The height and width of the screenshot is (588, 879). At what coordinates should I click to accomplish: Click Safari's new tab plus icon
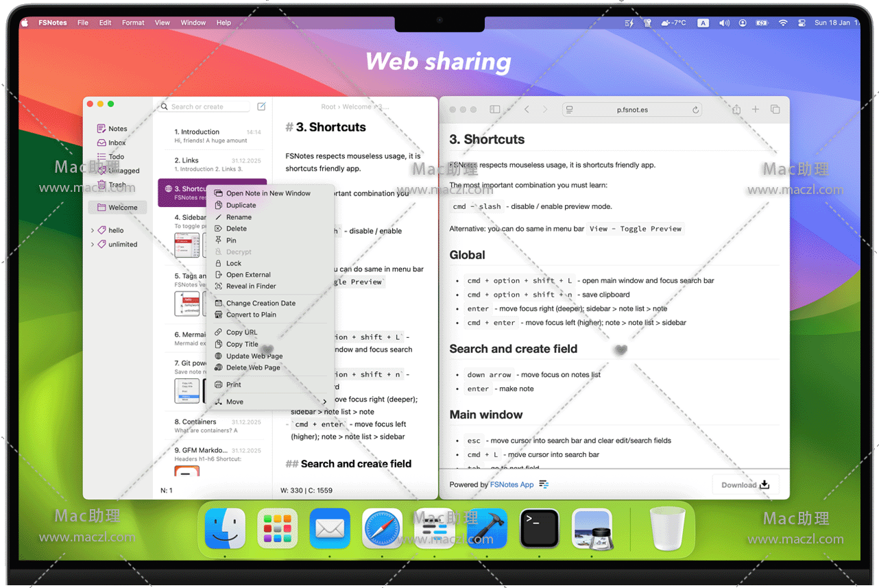tap(756, 110)
